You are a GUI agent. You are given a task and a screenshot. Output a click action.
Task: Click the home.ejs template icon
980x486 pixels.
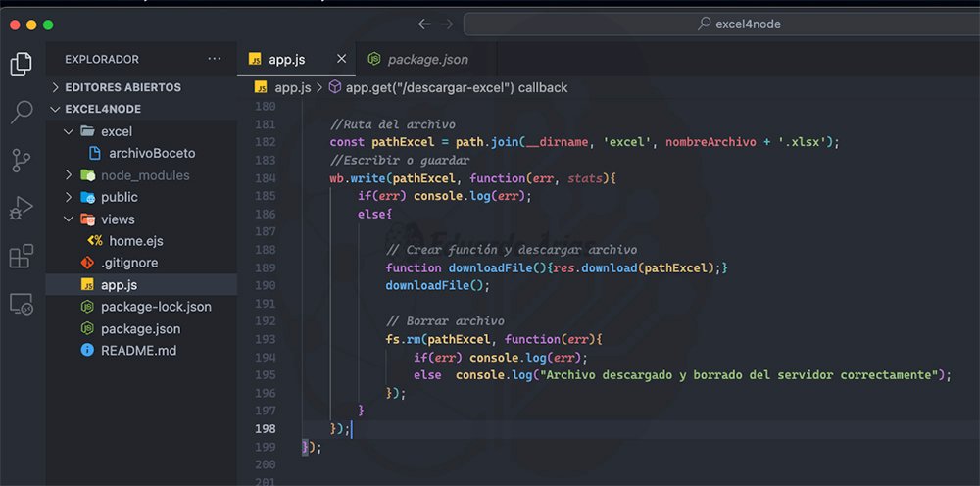tap(95, 240)
